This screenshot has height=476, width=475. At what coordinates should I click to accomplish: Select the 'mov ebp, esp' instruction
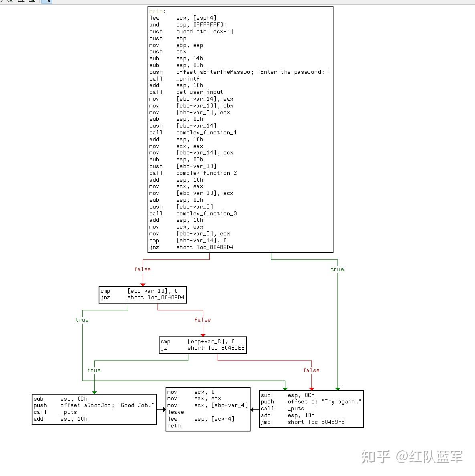coord(176,45)
